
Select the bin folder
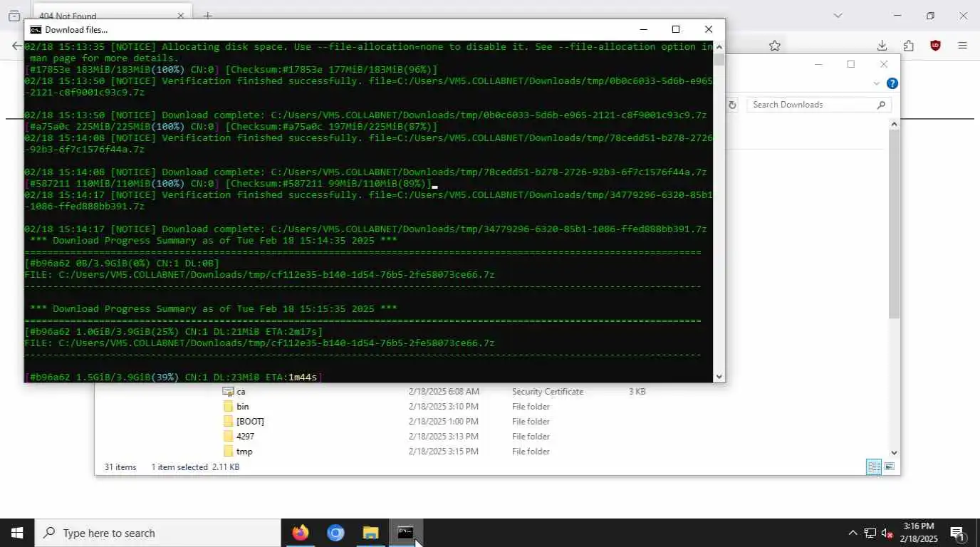pyautogui.click(x=243, y=407)
